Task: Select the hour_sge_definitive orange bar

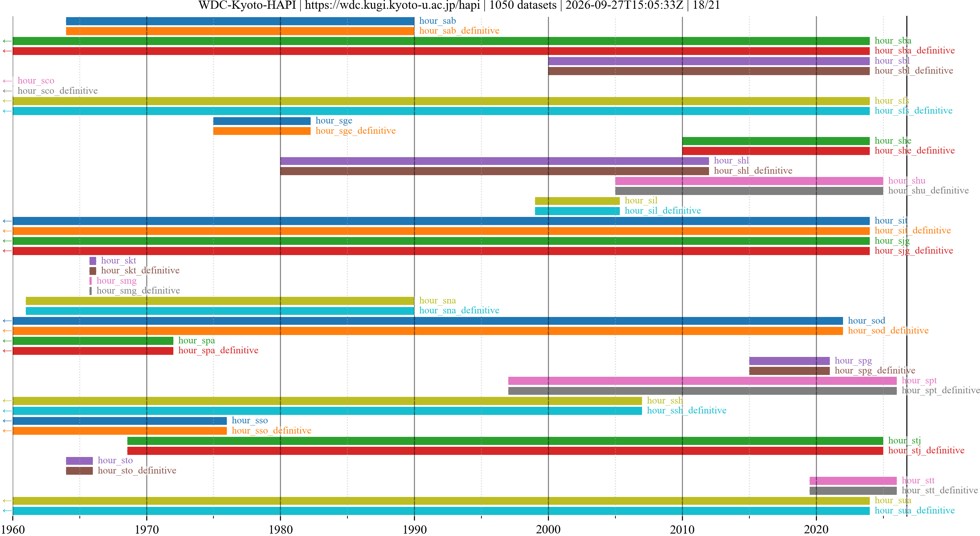Action: 262,131
